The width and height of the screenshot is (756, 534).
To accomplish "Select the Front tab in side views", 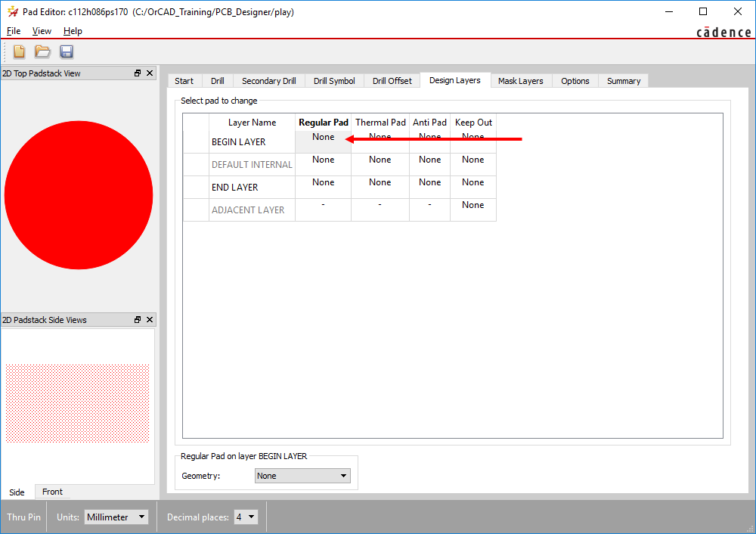I will [x=52, y=492].
